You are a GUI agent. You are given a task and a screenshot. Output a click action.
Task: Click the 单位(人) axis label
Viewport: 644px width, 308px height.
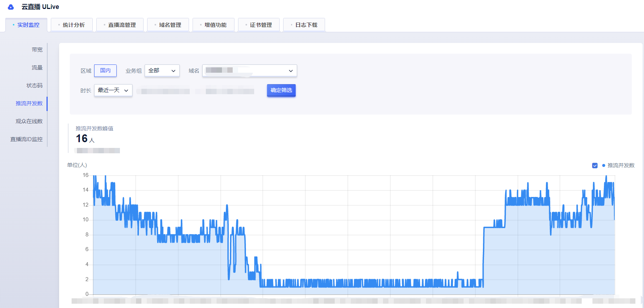[x=77, y=165]
